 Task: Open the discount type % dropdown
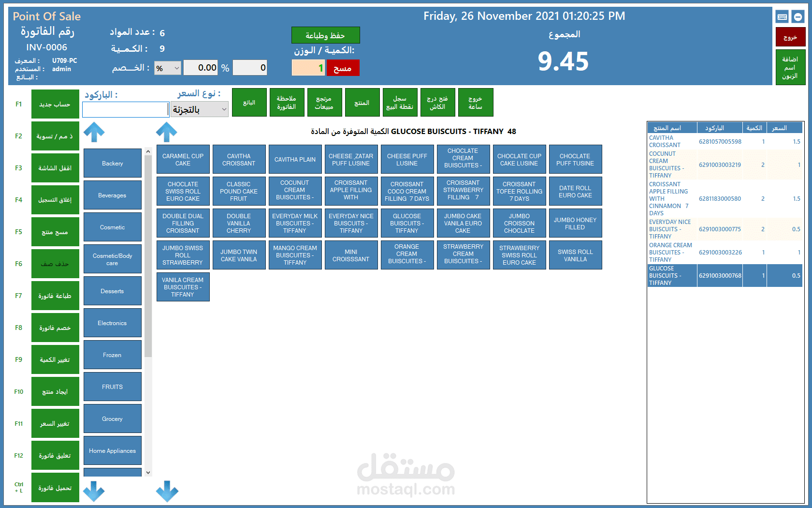click(x=168, y=68)
